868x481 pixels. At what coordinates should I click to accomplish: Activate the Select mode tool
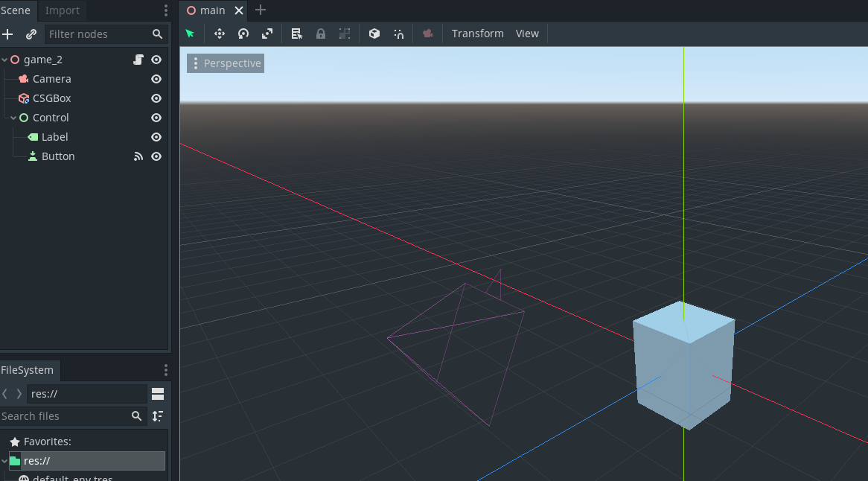tap(190, 34)
